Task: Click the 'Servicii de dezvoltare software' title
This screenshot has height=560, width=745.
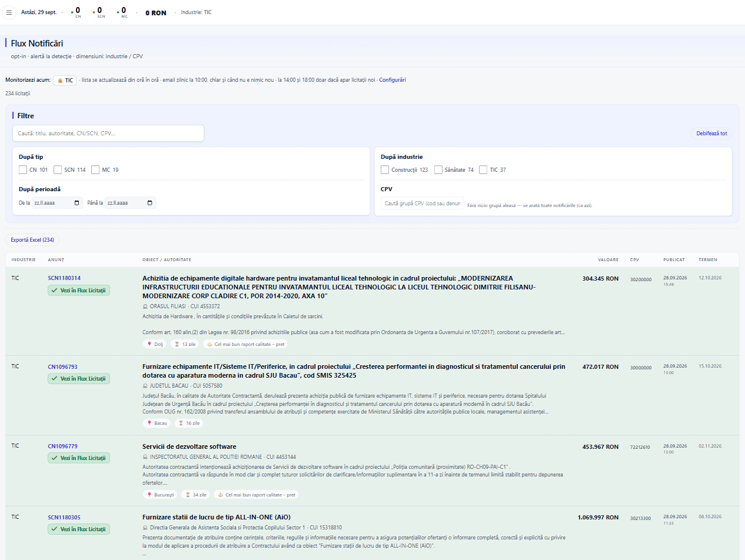Action: point(189,446)
